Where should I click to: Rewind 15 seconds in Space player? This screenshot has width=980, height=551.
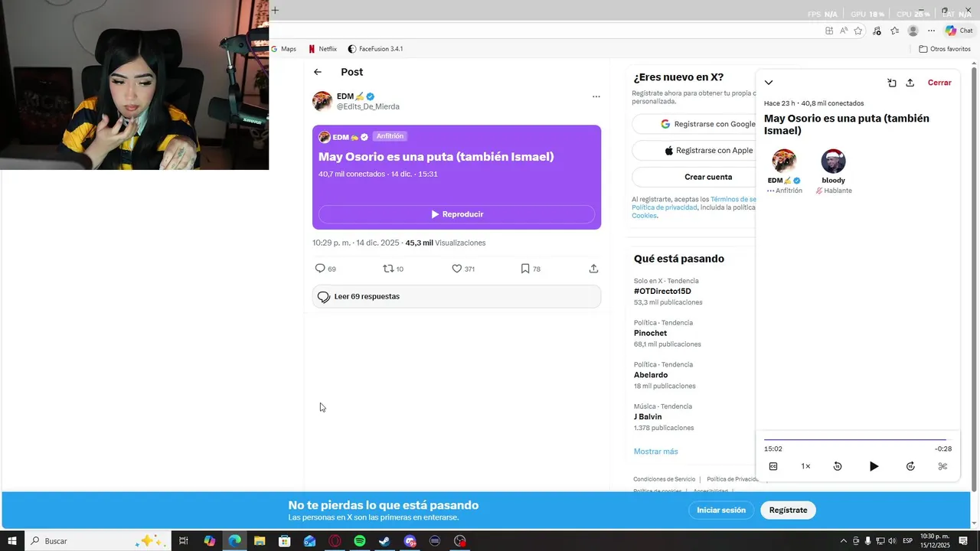(x=838, y=466)
